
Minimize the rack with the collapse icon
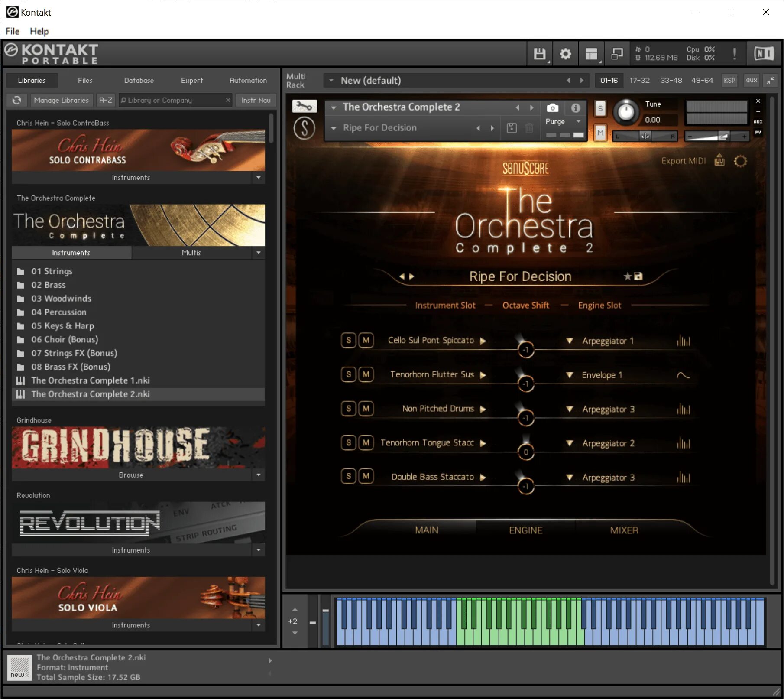(x=771, y=80)
